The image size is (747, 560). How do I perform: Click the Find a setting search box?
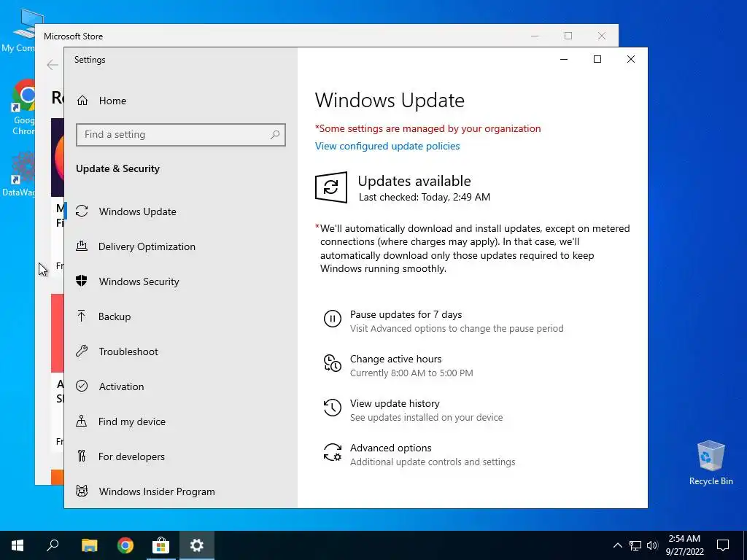tap(181, 135)
